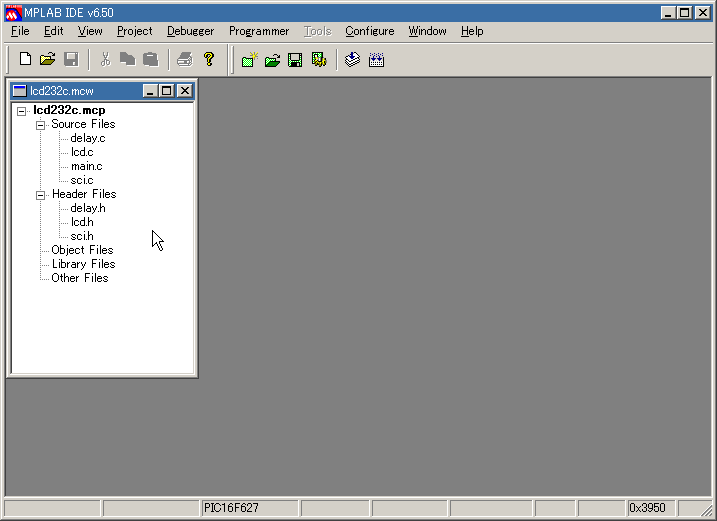Click the Cut scissors icon
This screenshot has height=521, width=717.
tap(105, 59)
